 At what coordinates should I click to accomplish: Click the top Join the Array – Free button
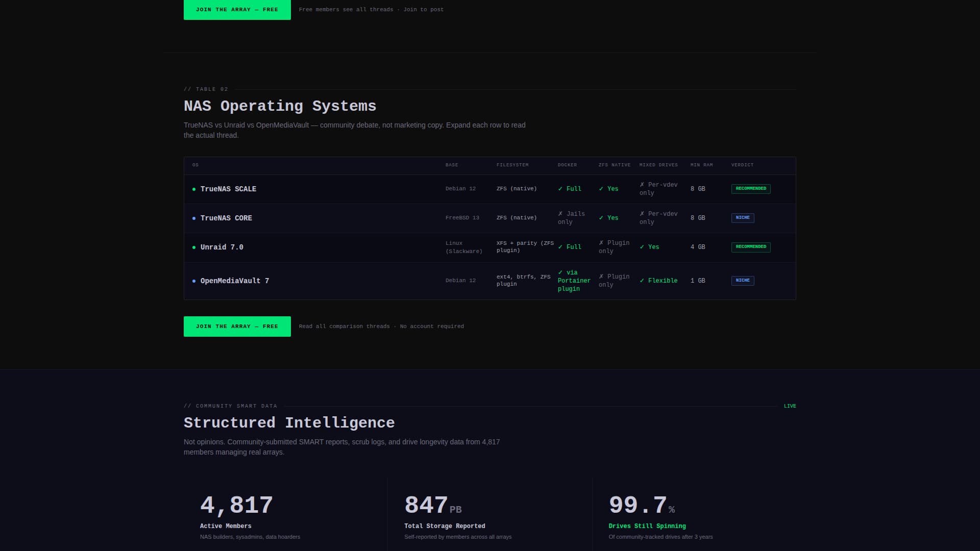coord(237,10)
